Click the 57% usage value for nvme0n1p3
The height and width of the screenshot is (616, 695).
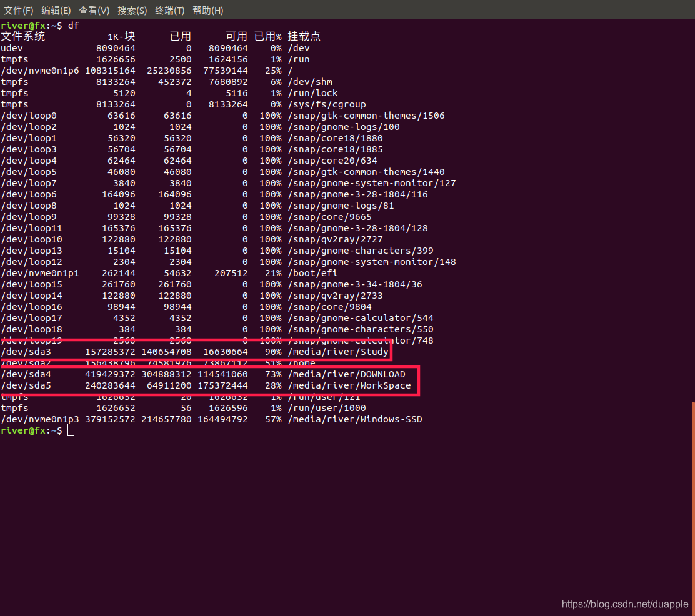click(x=274, y=419)
